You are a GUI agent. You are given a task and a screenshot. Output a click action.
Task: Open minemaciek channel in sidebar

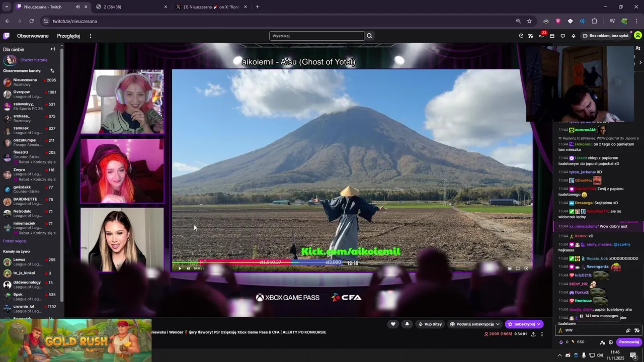click(30, 228)
